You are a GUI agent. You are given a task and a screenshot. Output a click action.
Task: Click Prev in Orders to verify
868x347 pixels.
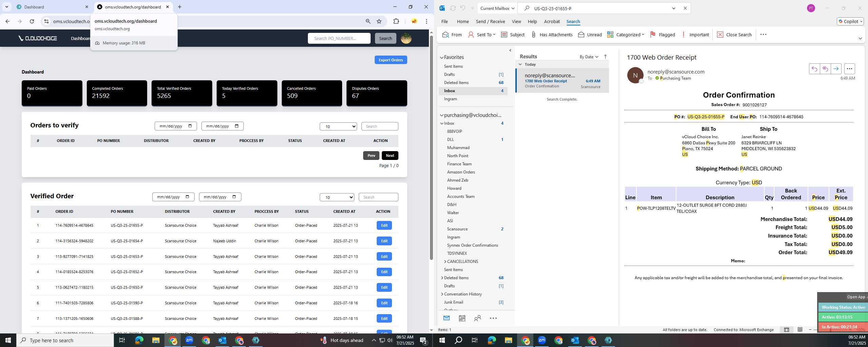371,156
